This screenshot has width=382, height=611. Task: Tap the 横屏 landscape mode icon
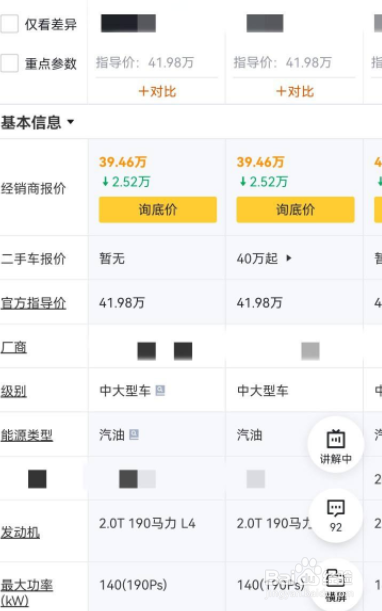tap(336, 585)
